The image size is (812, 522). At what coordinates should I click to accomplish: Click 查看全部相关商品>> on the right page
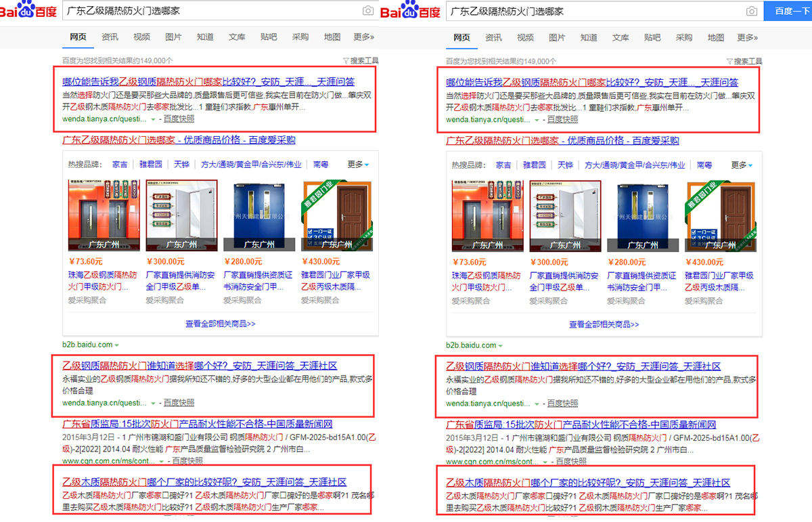(x=604, y=324)
